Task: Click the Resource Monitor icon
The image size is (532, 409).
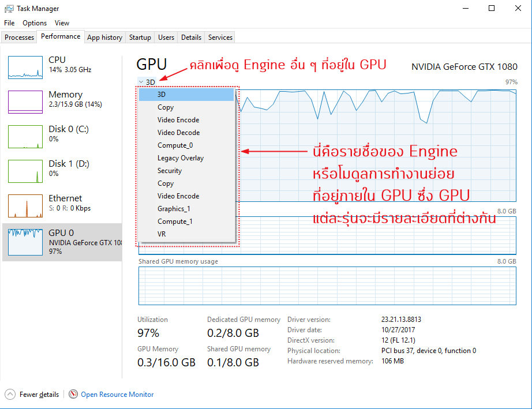Action: tap(73, 394)
